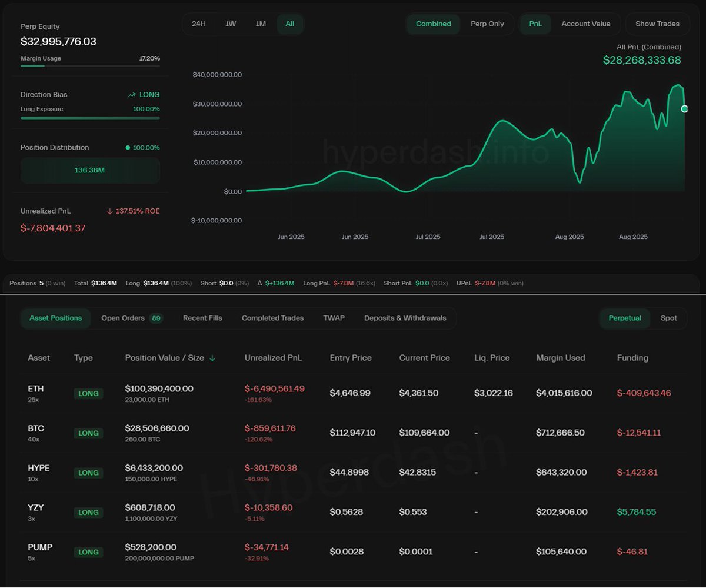Image resolution: width=706 pixels, height=588 pixels.
Task: Click the Open Orders 89 count badge
Action: (x=156, y=318)
